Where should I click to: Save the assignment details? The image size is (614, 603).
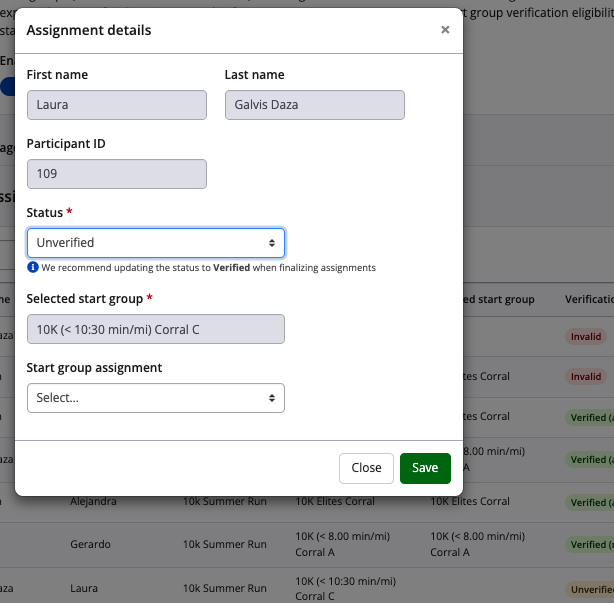pos(425,468)
